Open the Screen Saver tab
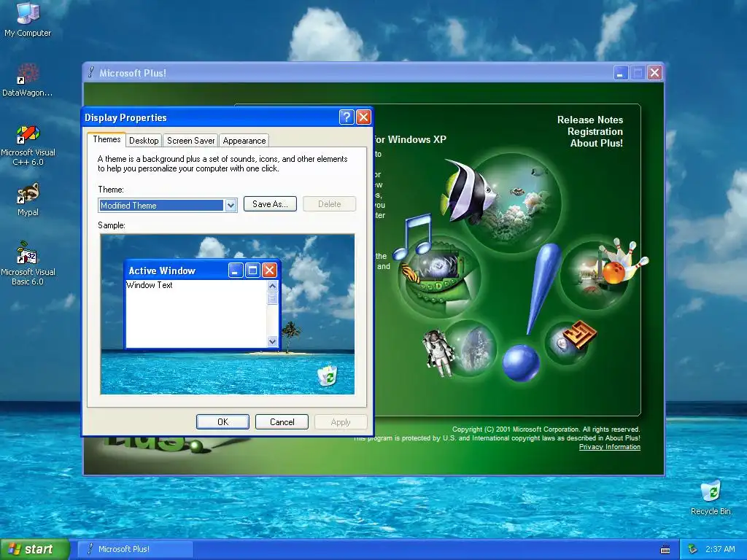Image resolution: width=747 pixels, height=560 pixels. [190, 141]
